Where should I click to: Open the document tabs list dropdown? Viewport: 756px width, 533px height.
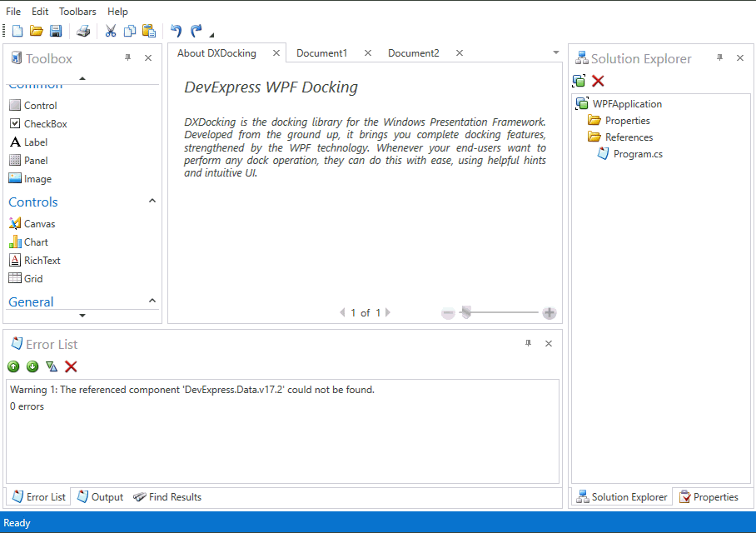[556, 52]
